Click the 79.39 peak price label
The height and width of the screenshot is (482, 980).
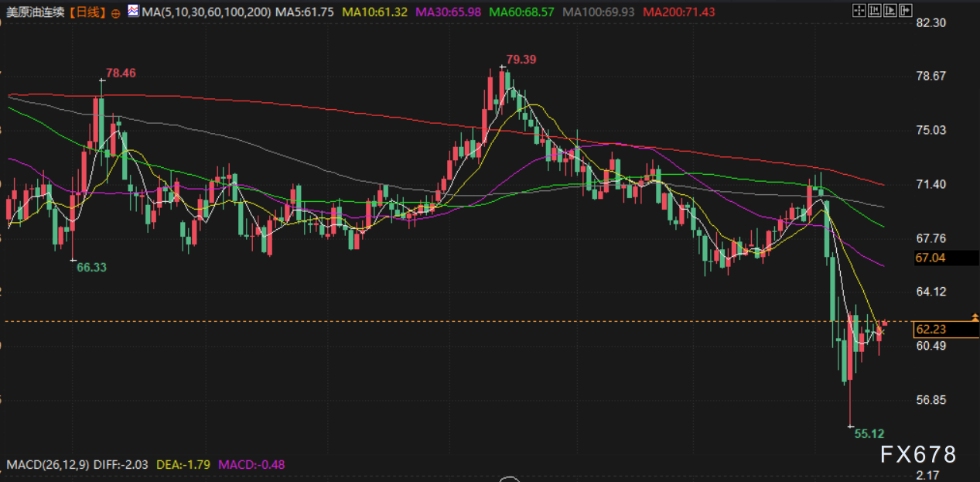point(521,59)
